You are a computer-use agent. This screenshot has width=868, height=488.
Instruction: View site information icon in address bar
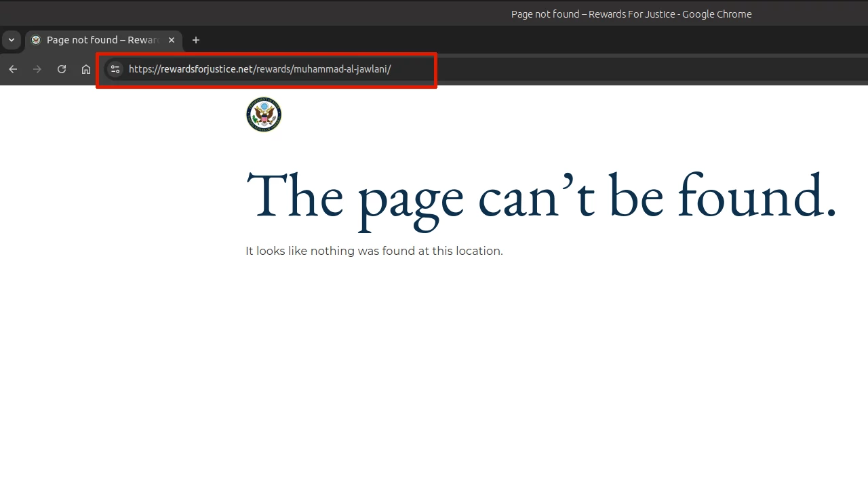(115, 69)
